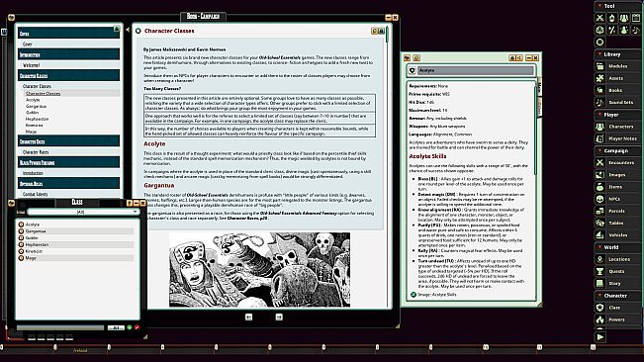The width and height of the screenshot is (644, 362).
Task: Select Acolyte in the book index
Action: pyautogui.click(x=33, y=100)
